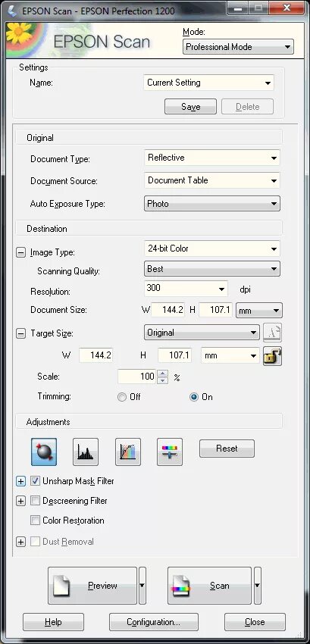The height and width of the screenshot is (644, 310).
Task: Select the Trimming Off radio button
Action: (122, 397)
